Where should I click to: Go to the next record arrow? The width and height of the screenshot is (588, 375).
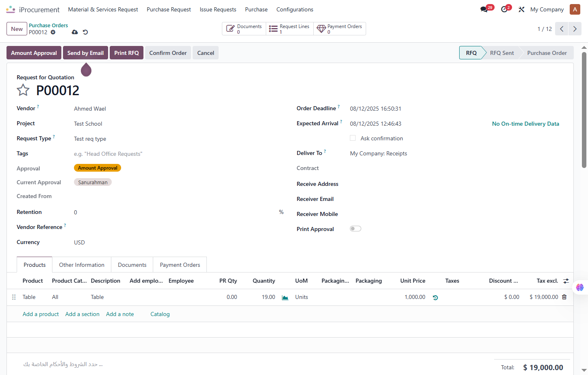pos(575,29)
